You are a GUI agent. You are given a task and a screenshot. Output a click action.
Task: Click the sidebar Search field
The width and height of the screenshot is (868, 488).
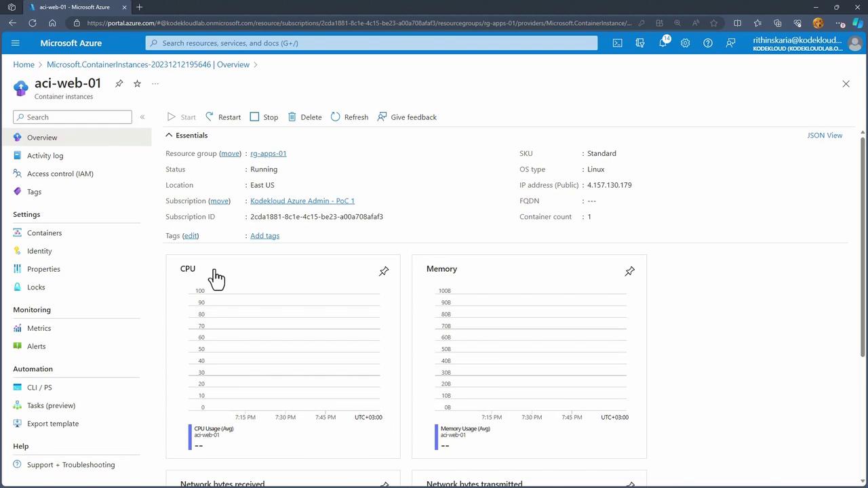[x=73, y=117]
